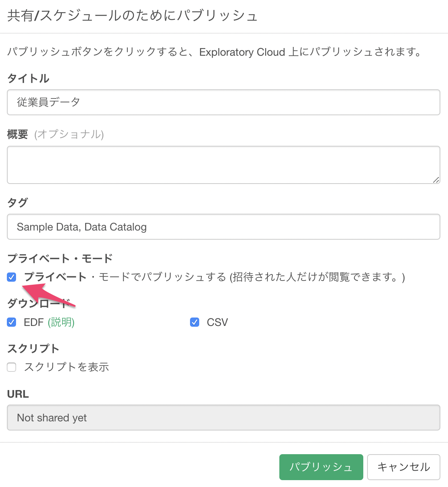Click the ダウンロード section heading
Screen dimensions: 448x487
[39, 303]
